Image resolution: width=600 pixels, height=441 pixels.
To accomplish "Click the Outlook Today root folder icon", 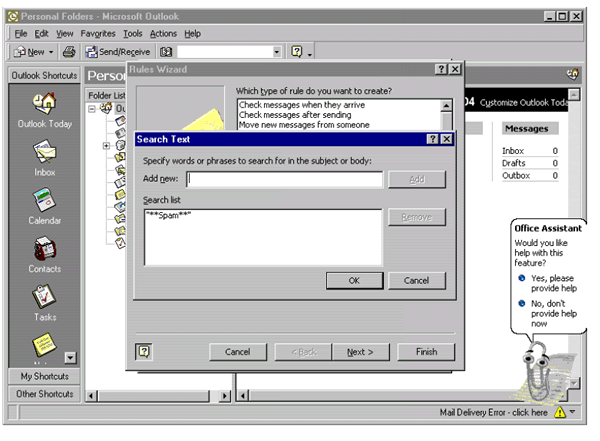I will tap(106, 108).
